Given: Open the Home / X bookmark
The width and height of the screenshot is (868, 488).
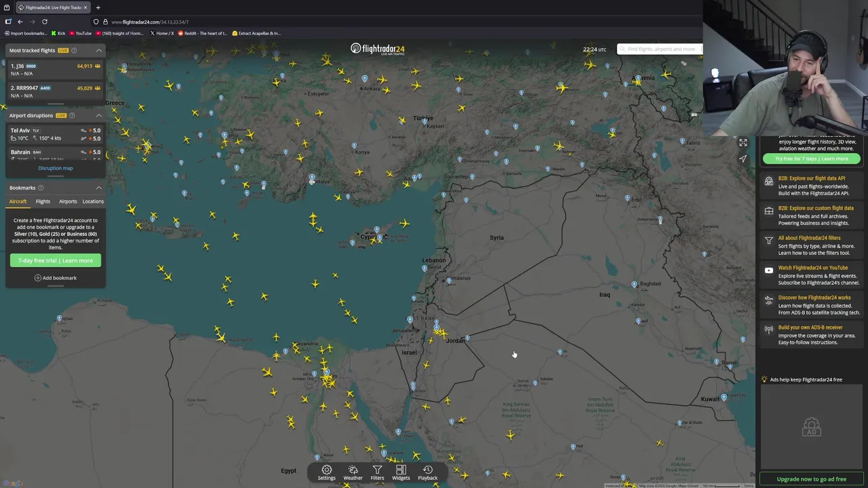Looking at the screenshot, I should (x=162, y=33).
